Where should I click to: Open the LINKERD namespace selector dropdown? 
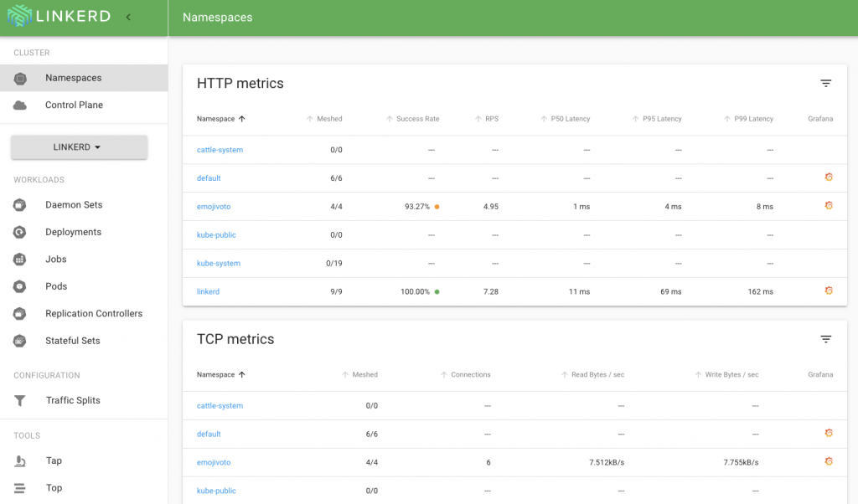pyautogui.click(x=79, y=147)
